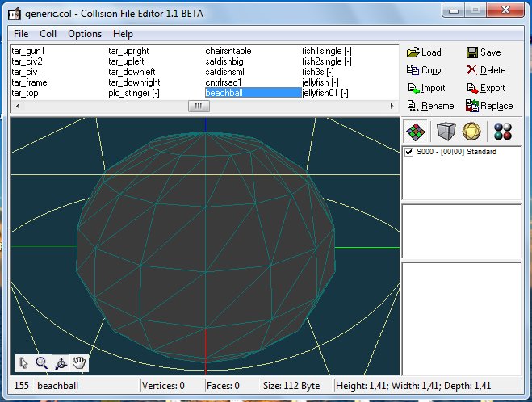Open the Options menu
This screenshot has width=532, height=402.
pos(85,34)
